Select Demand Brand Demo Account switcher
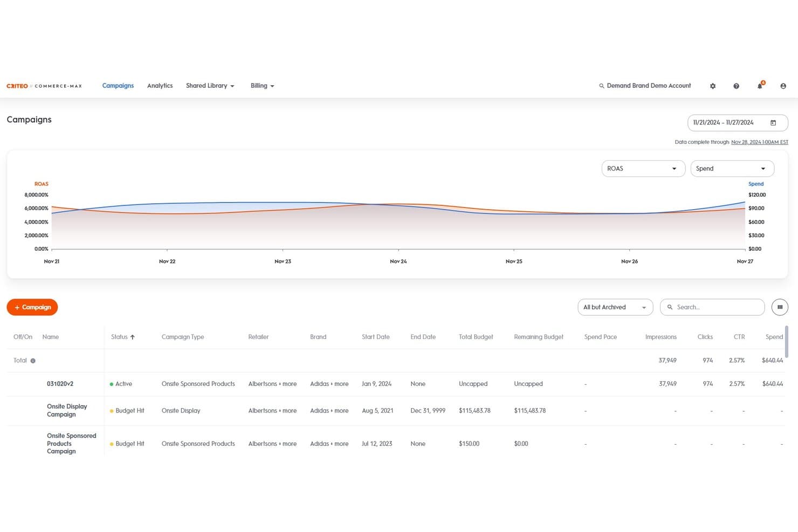The height and width of the screenshot is (532, 798). 649,86
